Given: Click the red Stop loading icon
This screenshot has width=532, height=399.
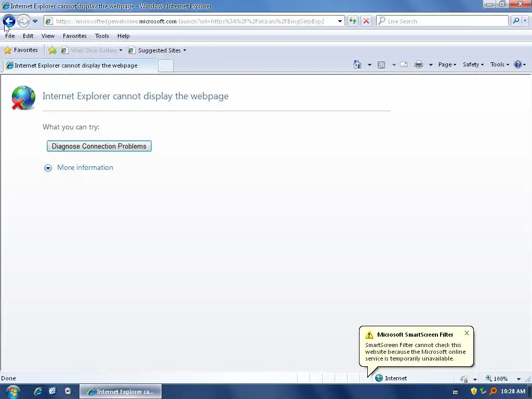Looking at the screenshot, I should tap(366, 21).
